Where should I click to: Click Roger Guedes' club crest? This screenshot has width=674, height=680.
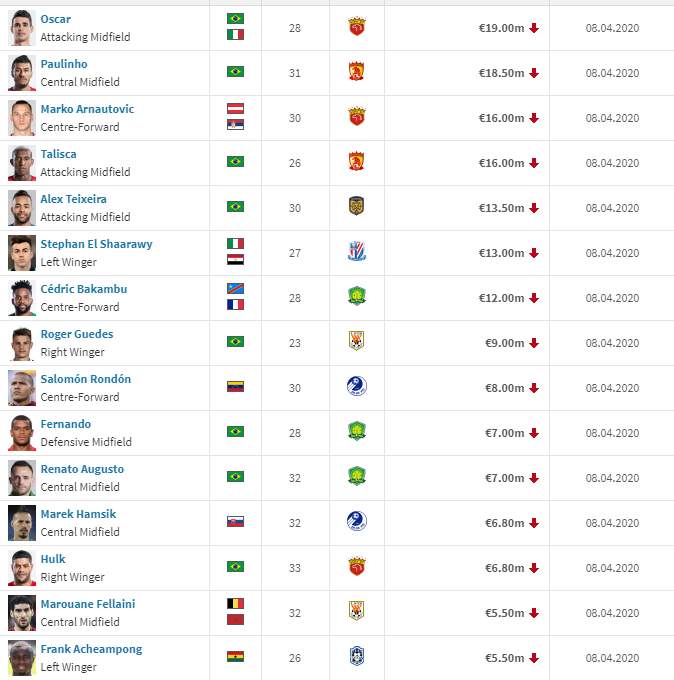(357, 342)
